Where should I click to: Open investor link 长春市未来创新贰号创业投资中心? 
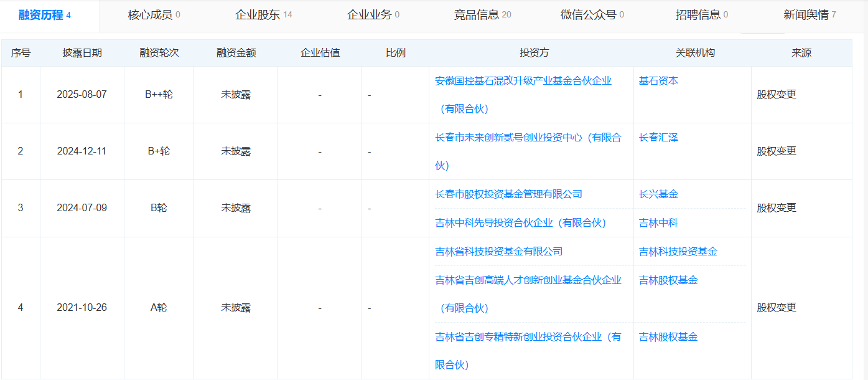tap(528, 151)
